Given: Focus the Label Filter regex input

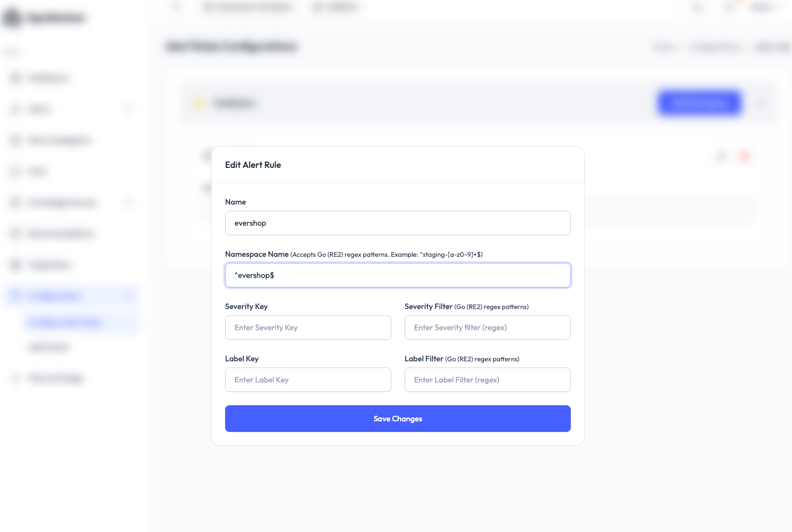Looking at the screenshot, I should coord(487,380).
